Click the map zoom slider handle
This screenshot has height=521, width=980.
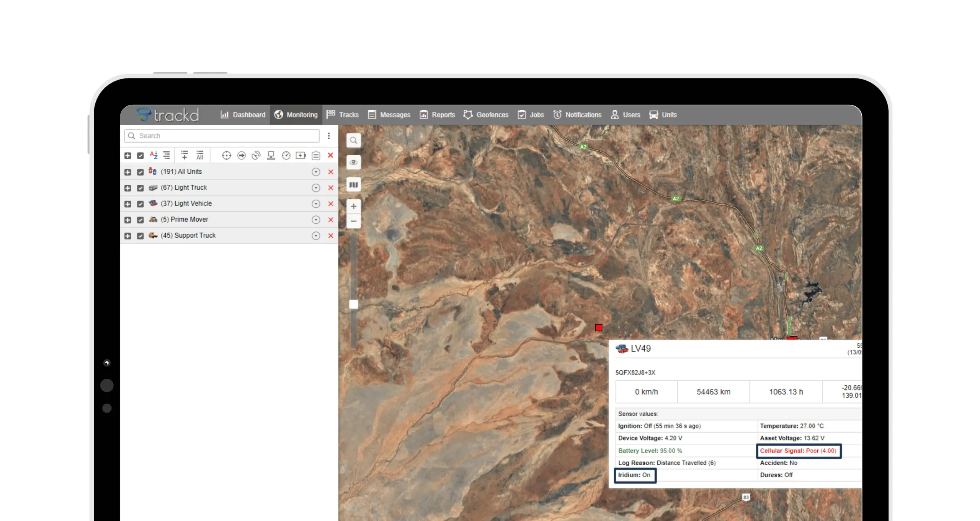pyautogui.click(x=353, y=304)
